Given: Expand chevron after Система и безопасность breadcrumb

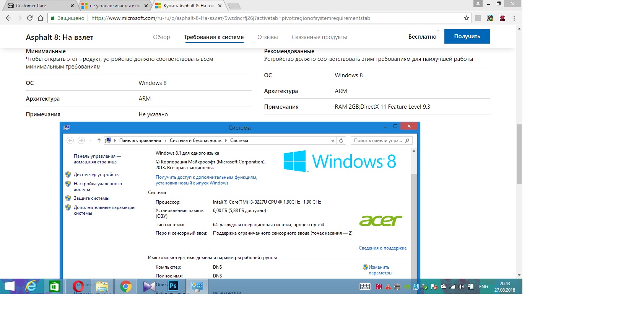Looking at the screenshot, I should (226, 140).
